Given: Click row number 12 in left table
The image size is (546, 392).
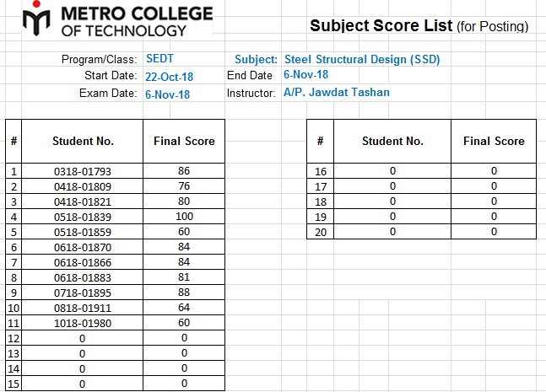Looking at the screenshot, I should [x=14, y=338].
